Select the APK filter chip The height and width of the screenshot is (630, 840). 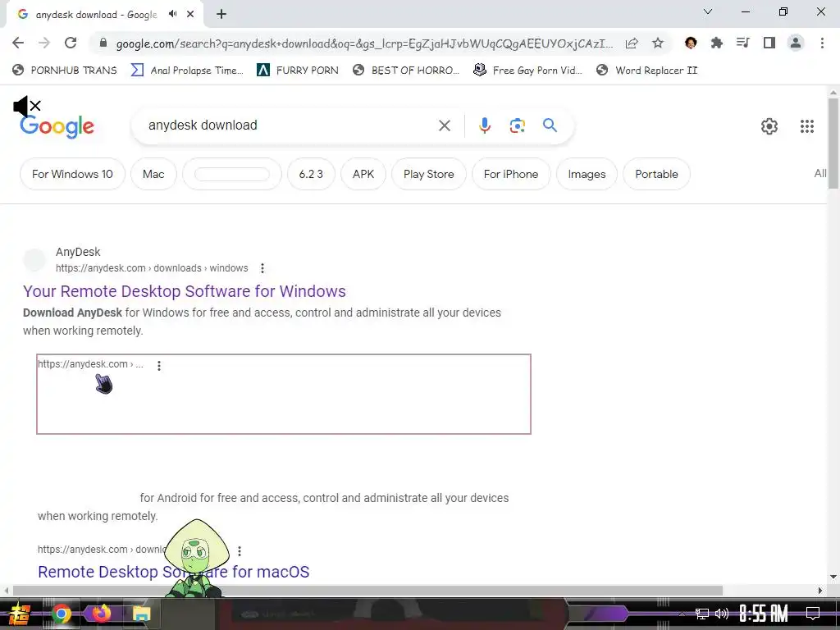tap(363, 174)
